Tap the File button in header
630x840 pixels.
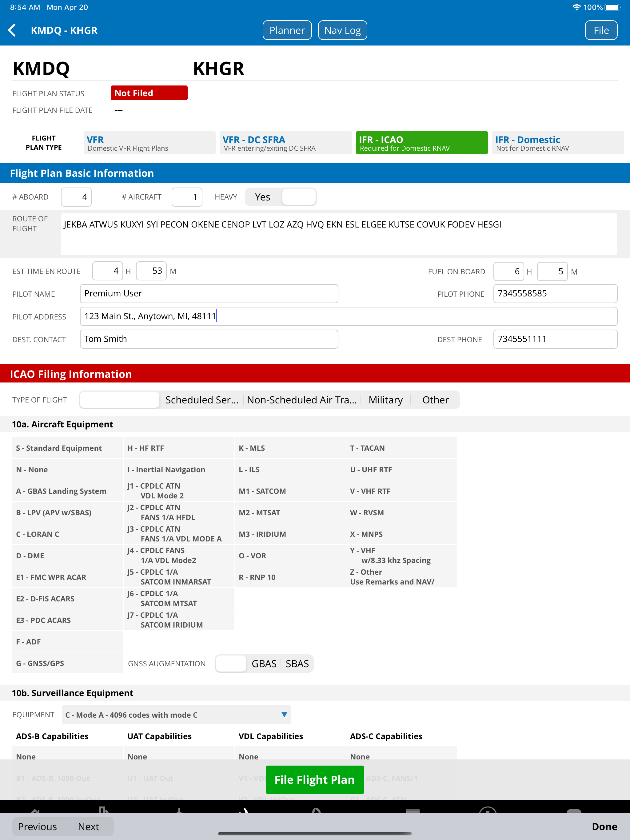click(601, 30)
